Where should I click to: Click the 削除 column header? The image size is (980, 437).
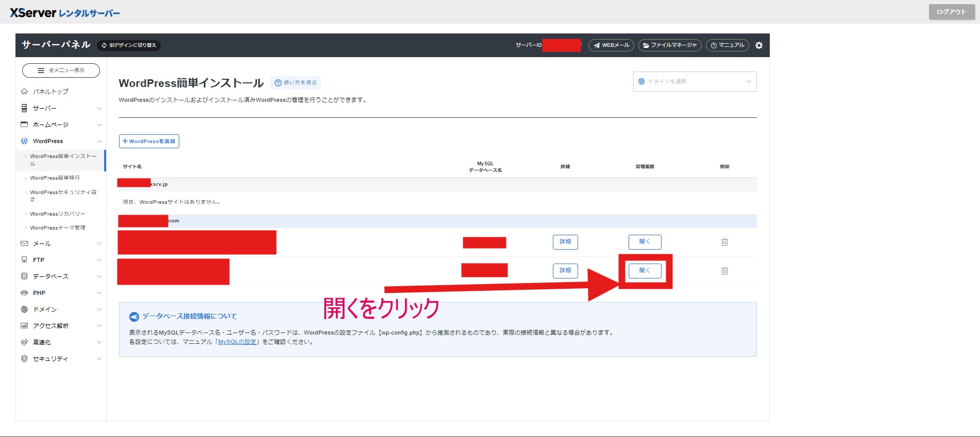(724, 167)
